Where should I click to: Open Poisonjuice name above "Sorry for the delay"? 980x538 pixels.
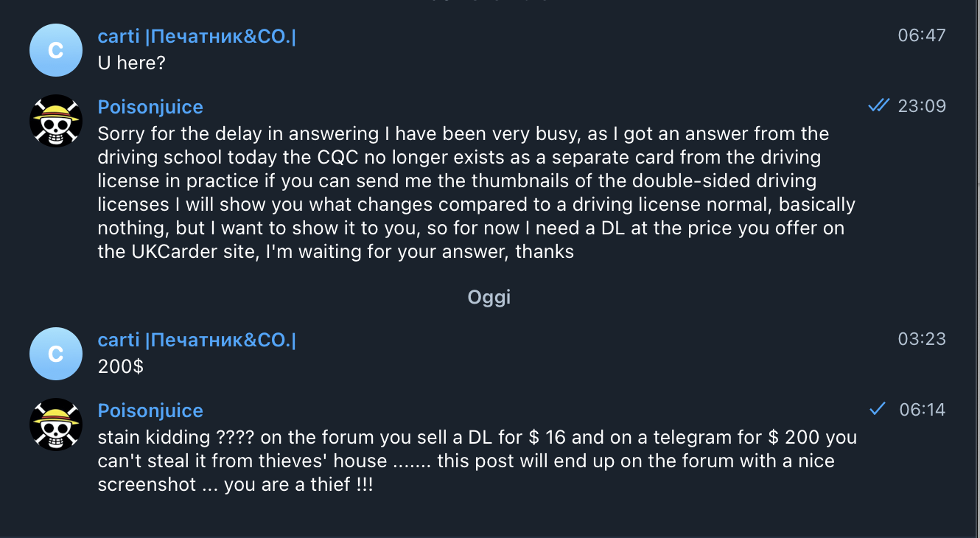[x=150, y=108]
